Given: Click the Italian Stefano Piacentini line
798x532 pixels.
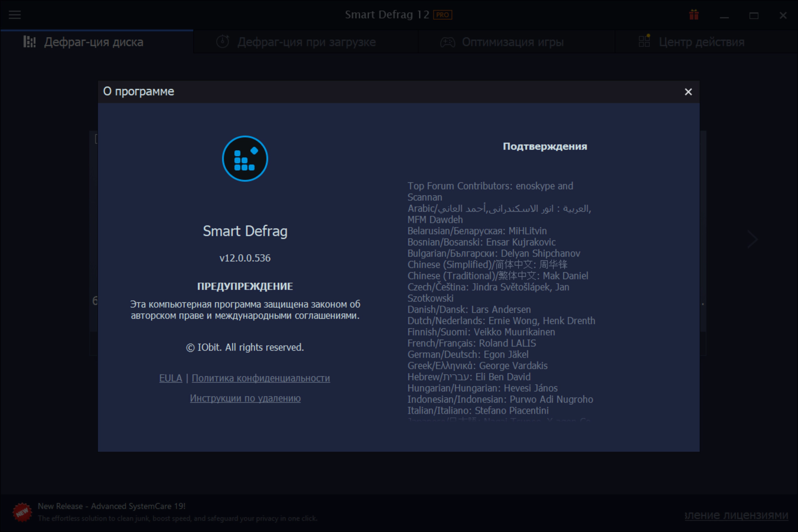Looking at the screenshot, I should coord(478,411).
